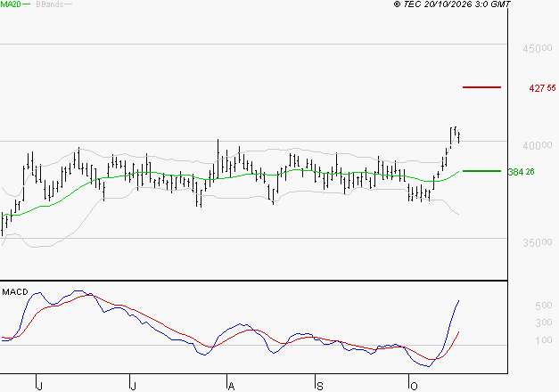559x392 pixels.
Task: Click the second J month tick label
Action: coord(134,387)
